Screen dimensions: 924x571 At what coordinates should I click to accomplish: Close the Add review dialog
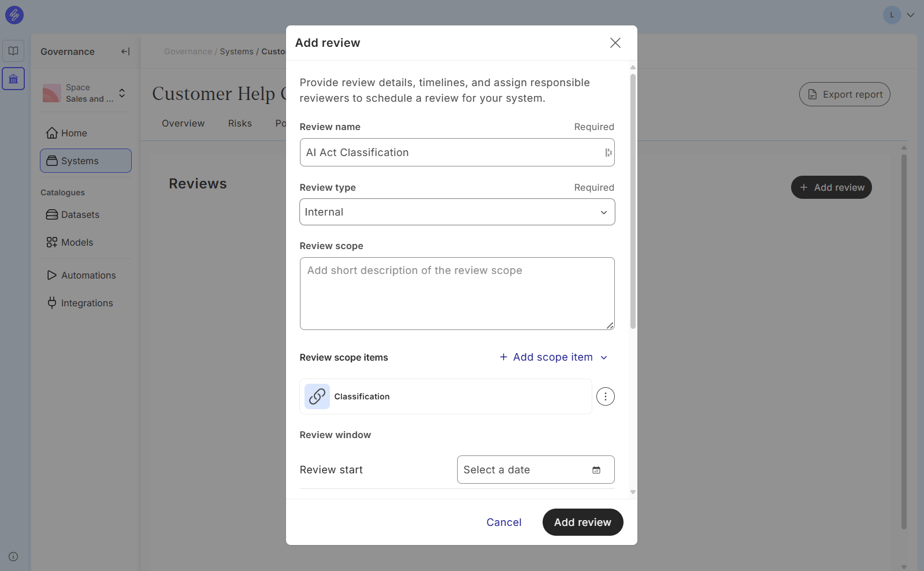click(615, 43)
